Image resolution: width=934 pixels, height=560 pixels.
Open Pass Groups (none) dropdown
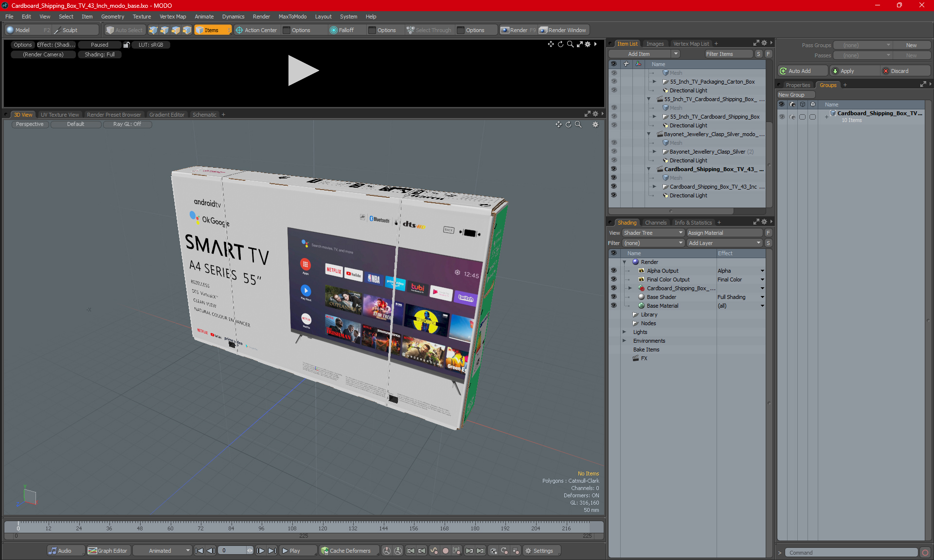(863, 45)
